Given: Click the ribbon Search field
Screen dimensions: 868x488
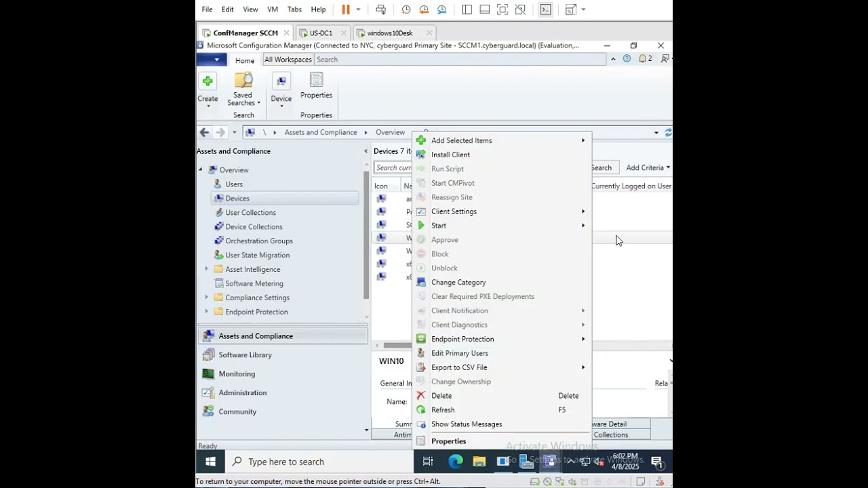Looking at the screenshot, I should (x=460, y=60).
